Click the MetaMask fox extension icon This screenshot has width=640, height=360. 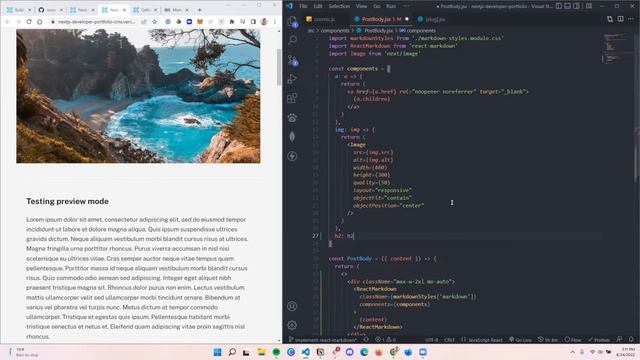[x=200, y=22]
